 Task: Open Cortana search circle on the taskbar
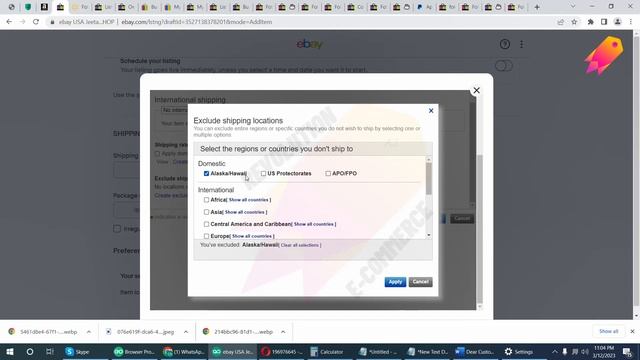[x=30, y=351]
